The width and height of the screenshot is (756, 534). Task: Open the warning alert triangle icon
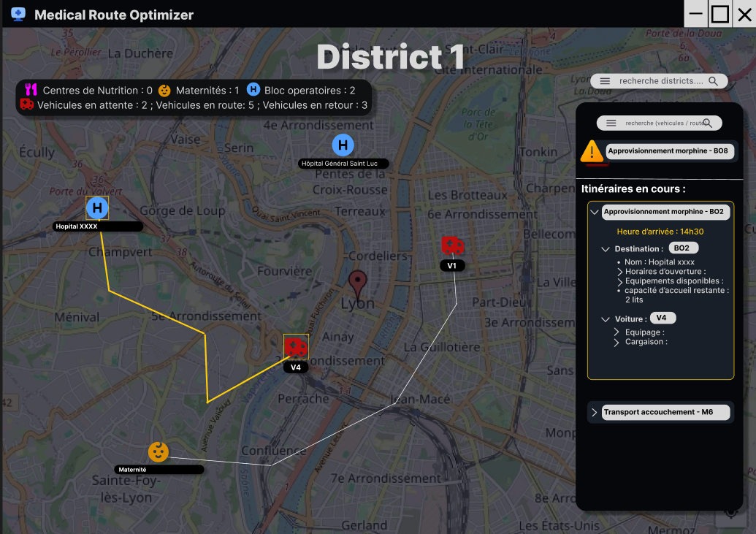592,151
